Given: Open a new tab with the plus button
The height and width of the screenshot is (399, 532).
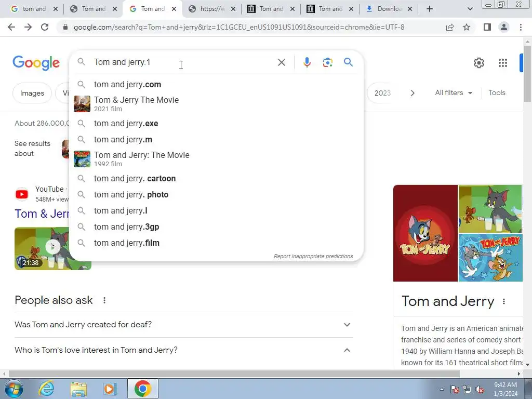Looking at the screenshot, I should coord(430,9).
